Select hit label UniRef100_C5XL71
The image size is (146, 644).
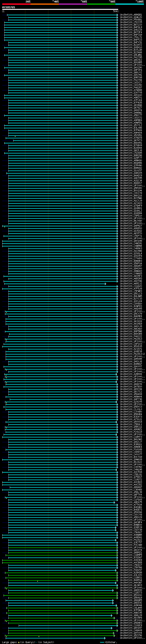click(x=131, y=37)
